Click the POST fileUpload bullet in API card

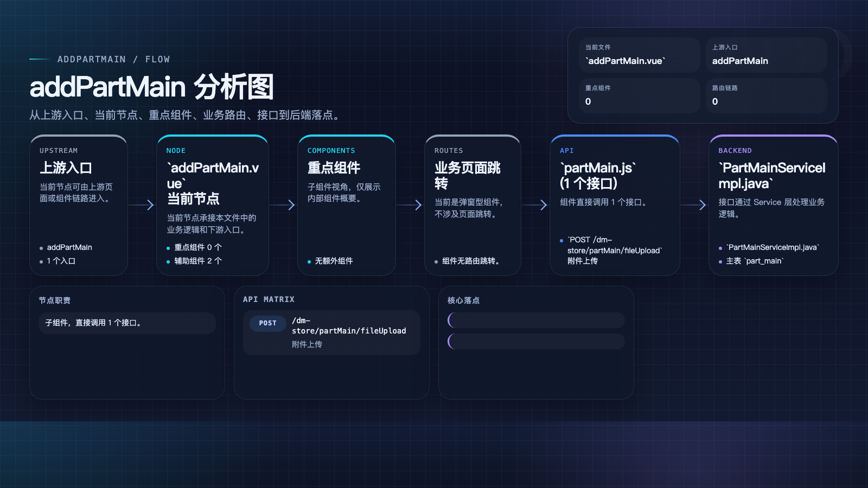615,250
